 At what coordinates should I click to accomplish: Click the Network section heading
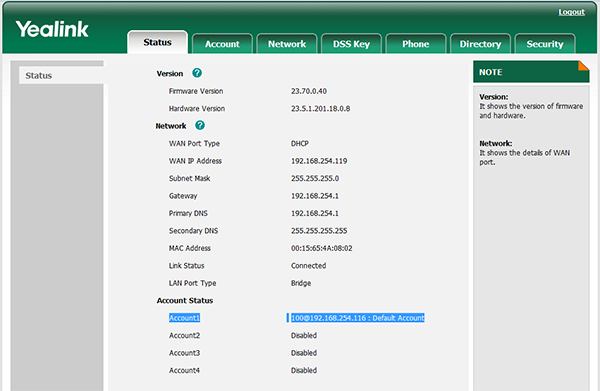pyautogui.click(x=171, y=126)
